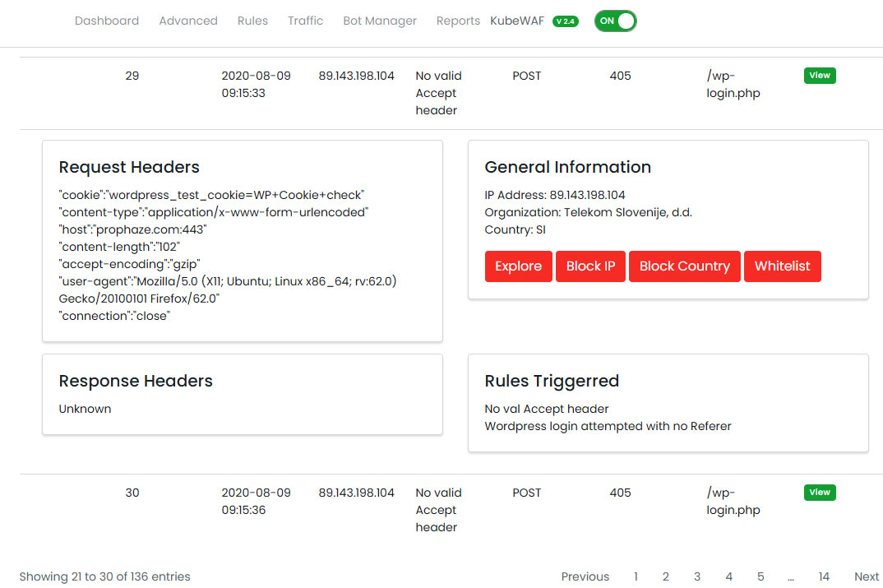
Task: Click the Block Country button
Action: 684,266
